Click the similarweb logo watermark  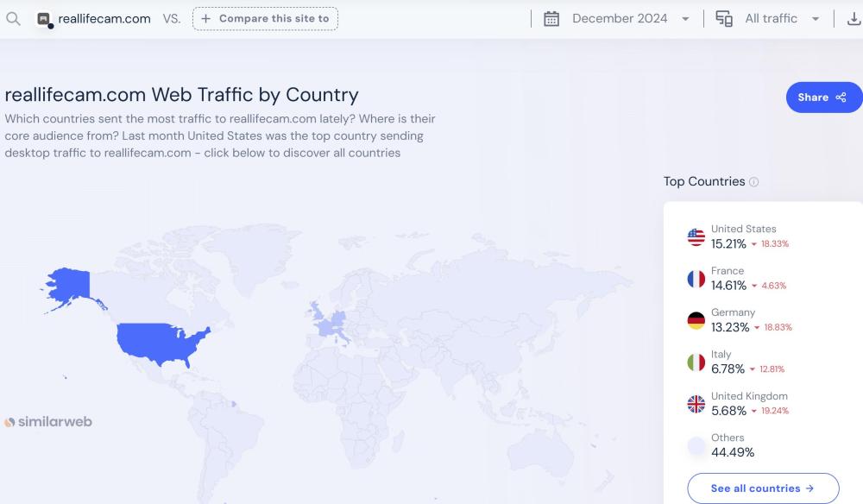coord(48,422)
